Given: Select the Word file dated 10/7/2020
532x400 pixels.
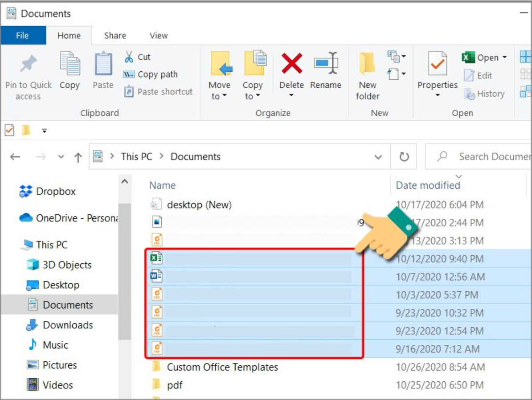Looking at the screenshot, I should pyautogui.click(x=338, y=277).
